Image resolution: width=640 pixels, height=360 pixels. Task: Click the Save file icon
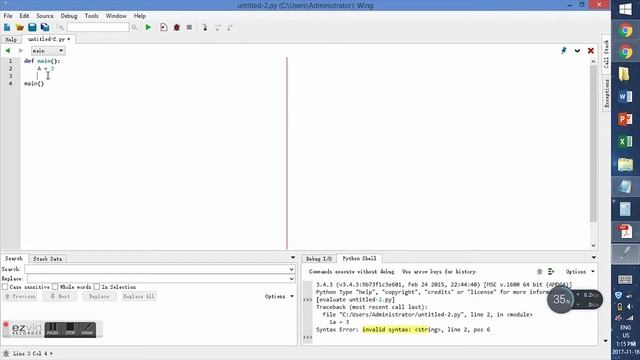[32, 27]
